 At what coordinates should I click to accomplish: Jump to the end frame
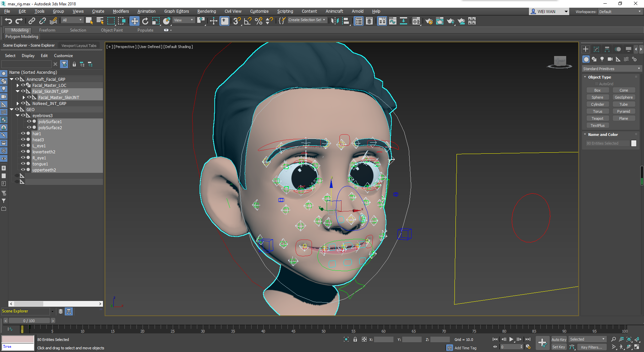(x=528, y=339)
